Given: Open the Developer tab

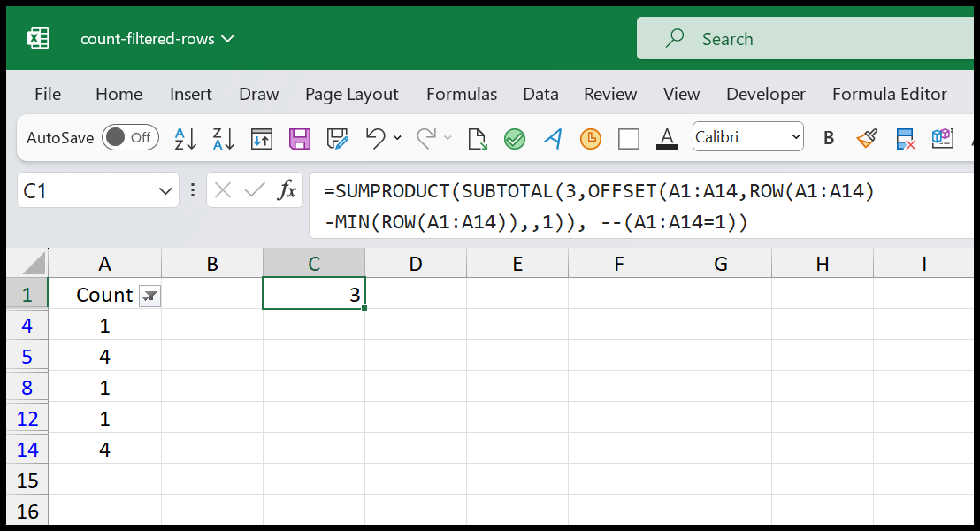Looking at the screenshot, I should coord(765,94).
